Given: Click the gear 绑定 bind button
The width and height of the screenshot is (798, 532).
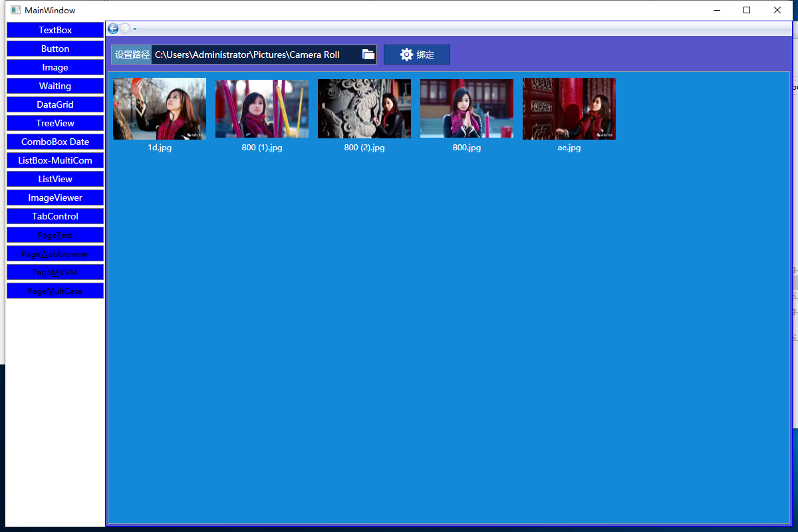Looking at the screenshot, I should (x=417, y=55).
